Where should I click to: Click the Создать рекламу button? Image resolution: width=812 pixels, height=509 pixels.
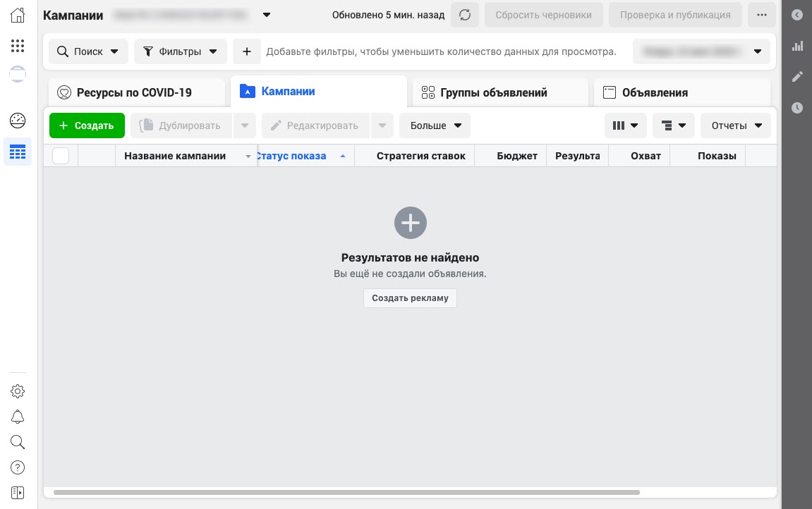tap(410, 298)
